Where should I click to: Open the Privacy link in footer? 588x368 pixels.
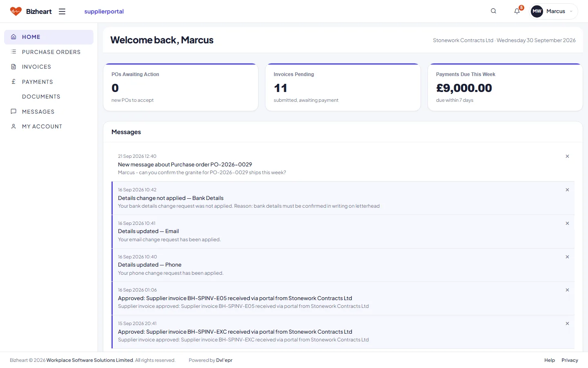pos(570,360)
